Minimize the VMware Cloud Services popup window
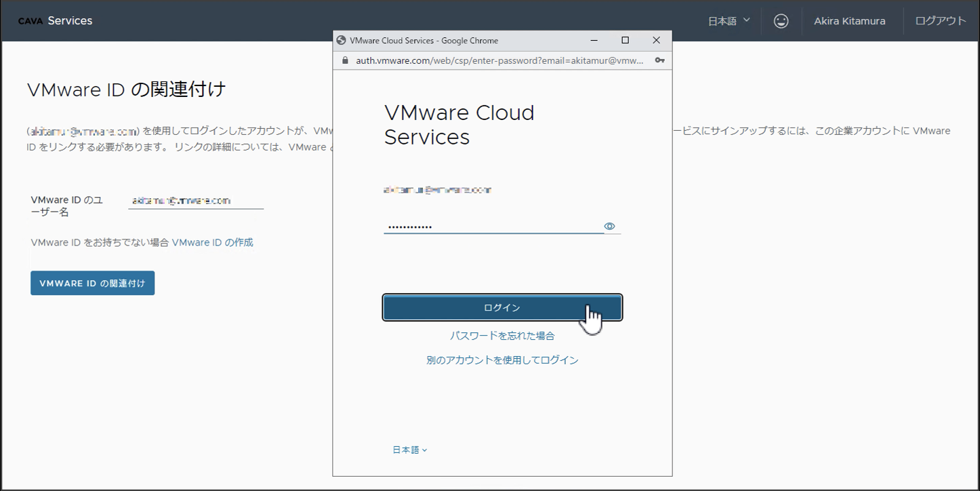The height and width of the screenshot is (491, 980). [594, 41]
